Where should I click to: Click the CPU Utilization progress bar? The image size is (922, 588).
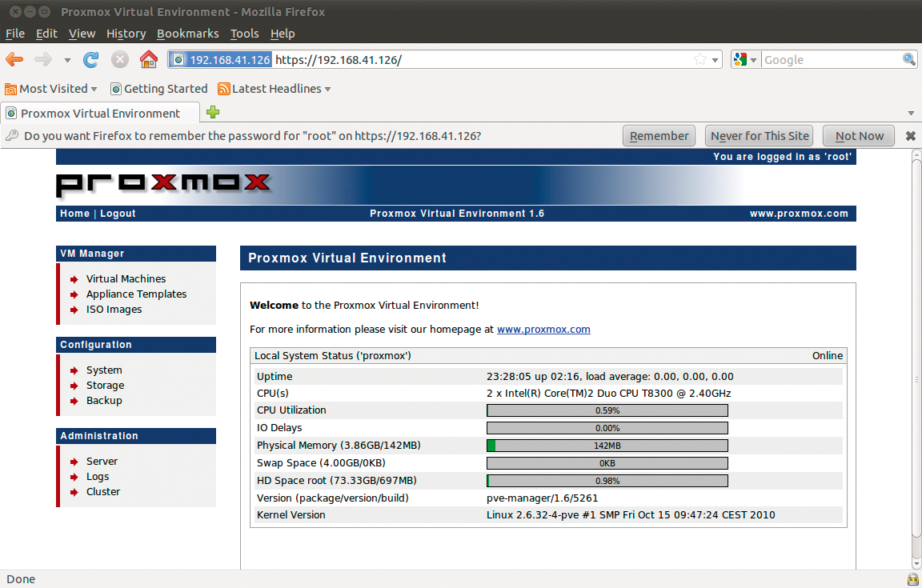click(607, 410)
